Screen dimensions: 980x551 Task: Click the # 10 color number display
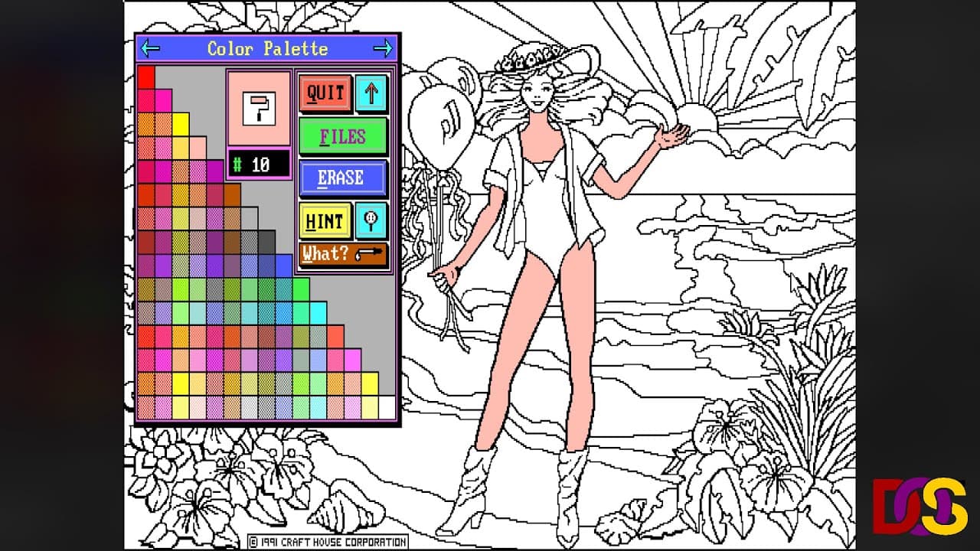coord(258,165)
